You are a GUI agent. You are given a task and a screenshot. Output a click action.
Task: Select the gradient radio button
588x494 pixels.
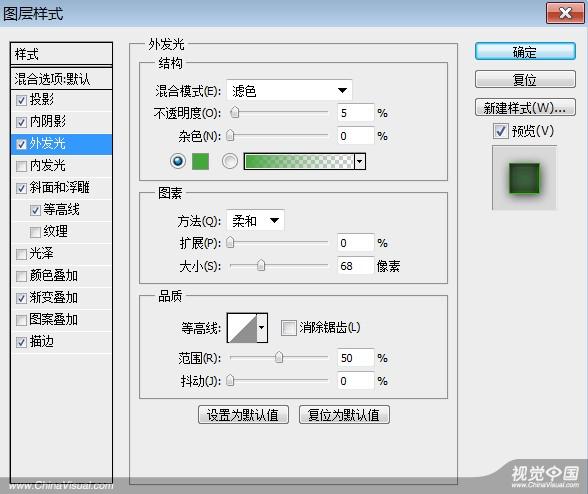tap(230, 161)
